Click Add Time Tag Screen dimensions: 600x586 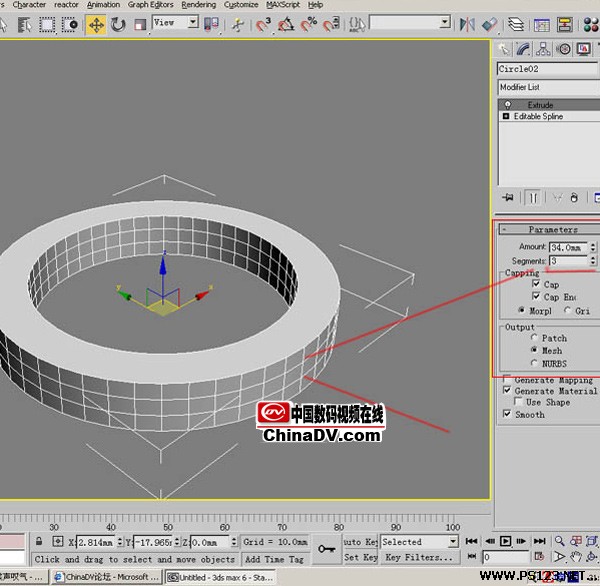(275, 559)
